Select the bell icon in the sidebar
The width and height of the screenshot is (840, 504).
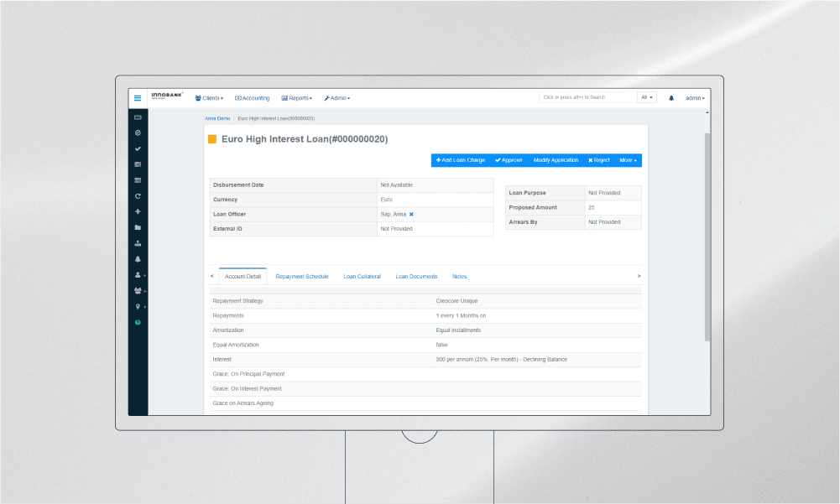137,258
